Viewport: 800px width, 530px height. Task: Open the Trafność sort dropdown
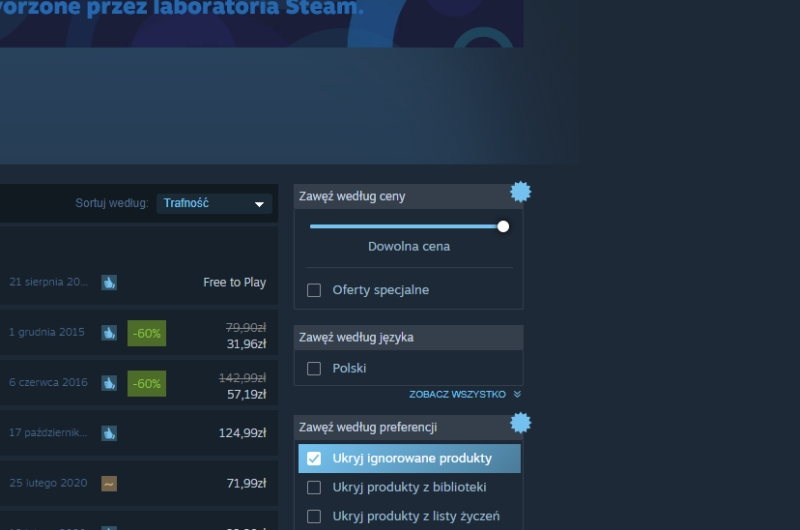coord(214,203)
